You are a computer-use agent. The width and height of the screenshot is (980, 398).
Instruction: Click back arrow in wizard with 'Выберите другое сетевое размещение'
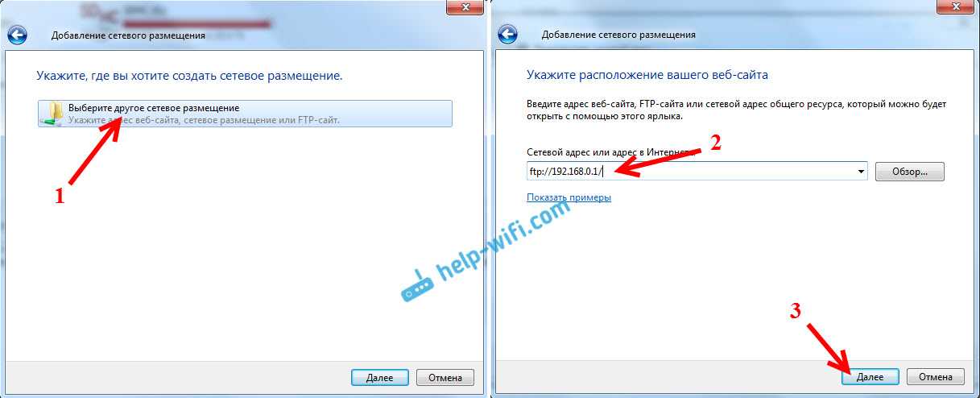(x=17, y=35)
